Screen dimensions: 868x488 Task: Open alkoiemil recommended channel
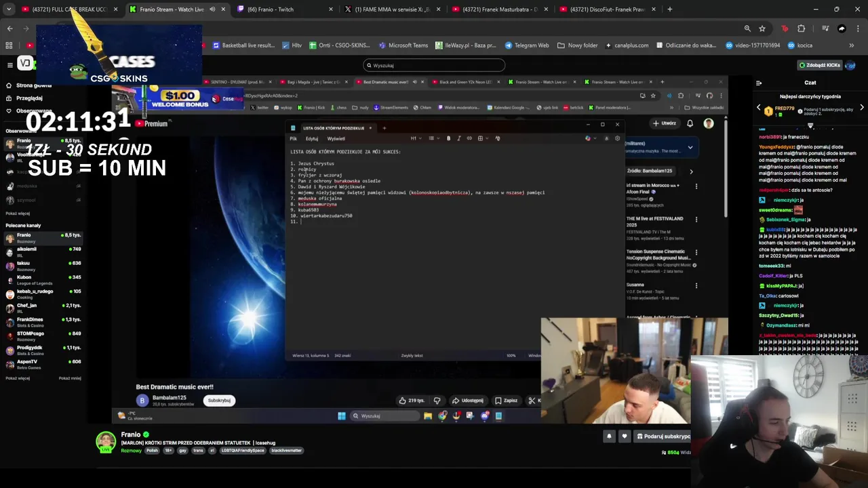(x=43, y=251)
